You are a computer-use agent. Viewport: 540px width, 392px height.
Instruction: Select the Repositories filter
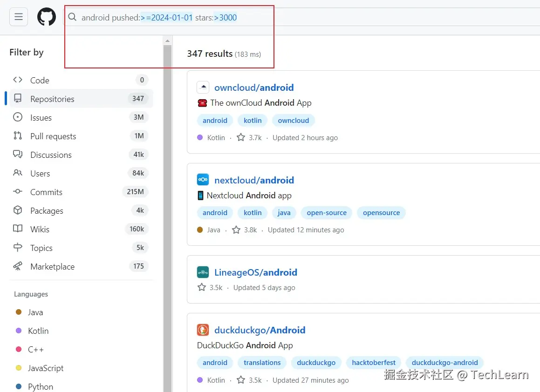click(81, 99)
